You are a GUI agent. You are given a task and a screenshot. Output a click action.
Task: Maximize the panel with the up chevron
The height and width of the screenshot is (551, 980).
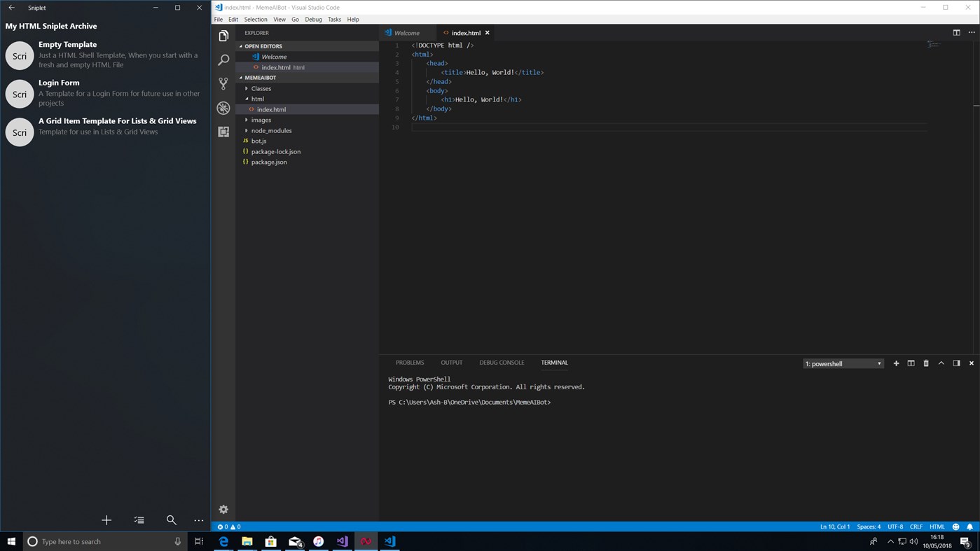tap(941, 363)
